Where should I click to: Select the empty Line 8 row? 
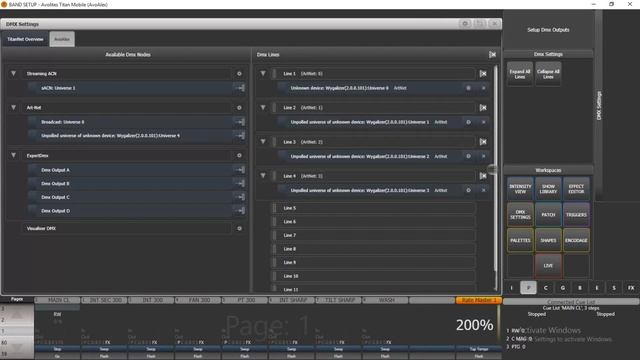pyautogui.click(x=374, y=249)
